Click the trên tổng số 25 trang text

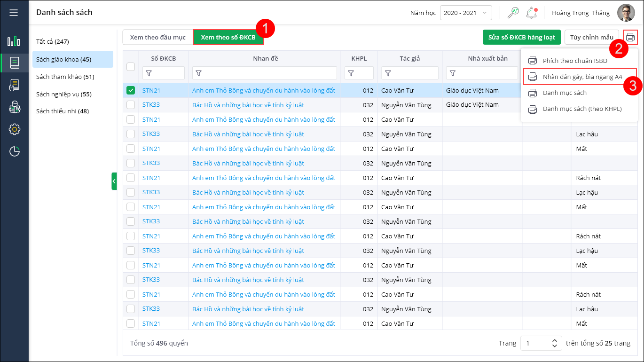[x=598, y=343]
